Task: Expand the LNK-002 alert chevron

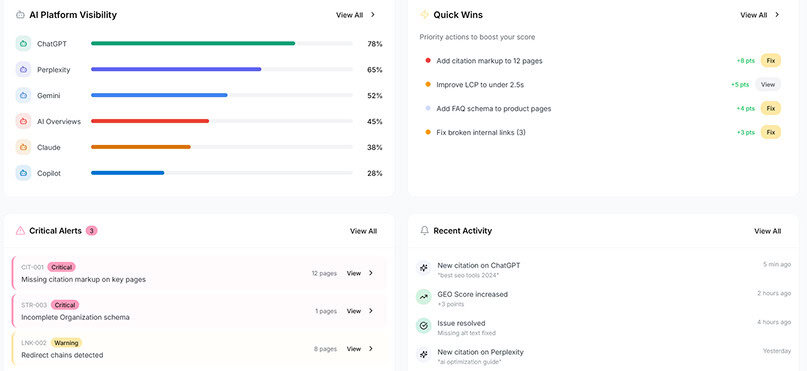Action: point(371,348)
